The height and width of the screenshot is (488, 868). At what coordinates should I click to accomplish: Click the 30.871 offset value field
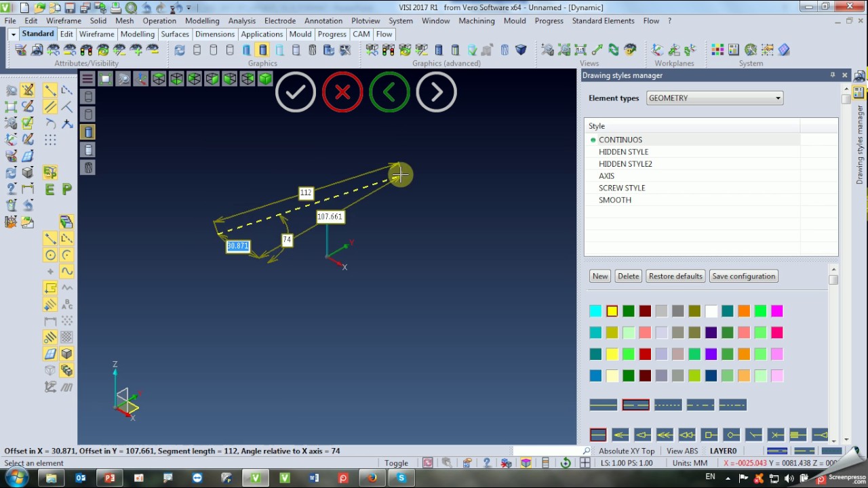click(x=238, y=246)
